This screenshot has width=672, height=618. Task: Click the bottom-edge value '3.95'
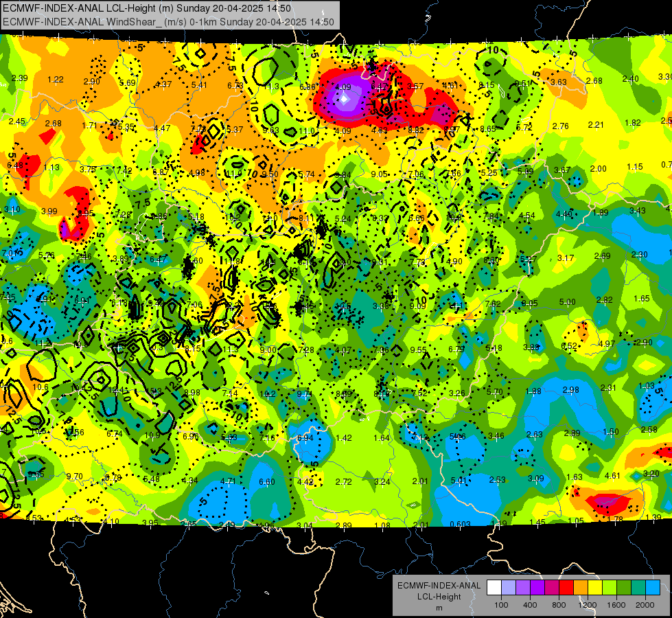(x=150, y=523)
